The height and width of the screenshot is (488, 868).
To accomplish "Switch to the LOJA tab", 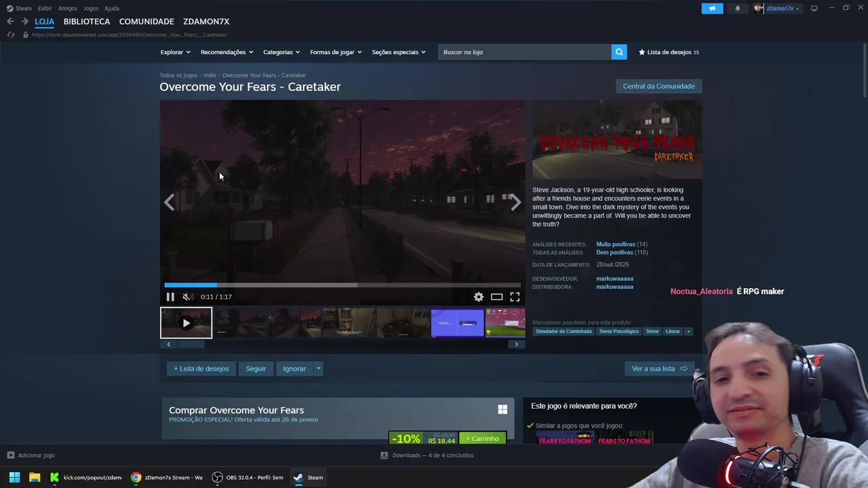I will click(x=44, y=22).
